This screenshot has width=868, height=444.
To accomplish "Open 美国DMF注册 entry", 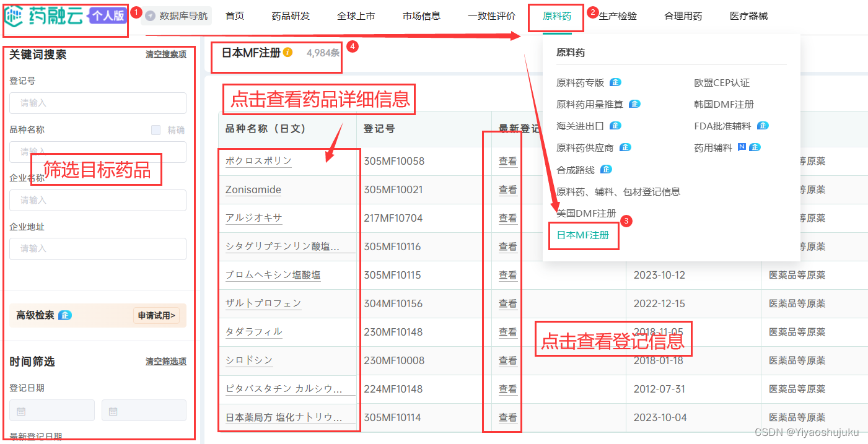I will (587, 213).
